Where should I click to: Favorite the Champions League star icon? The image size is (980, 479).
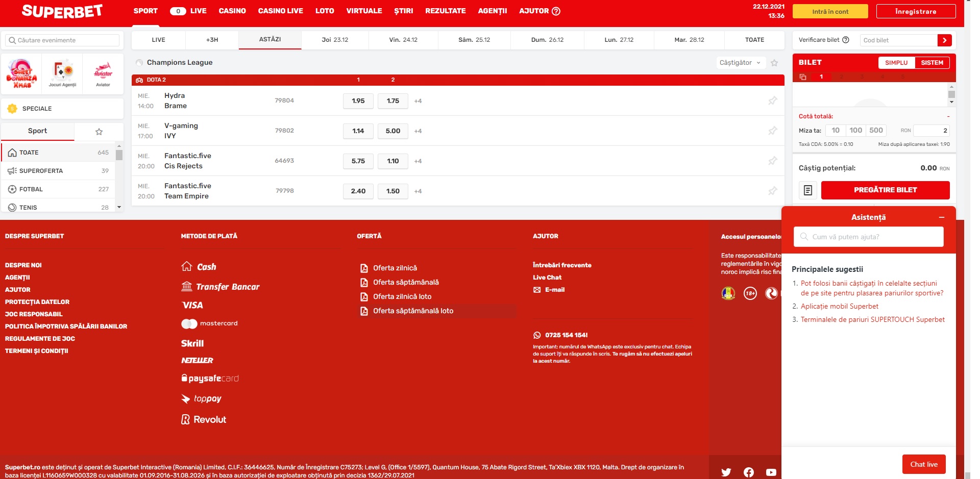774,63
